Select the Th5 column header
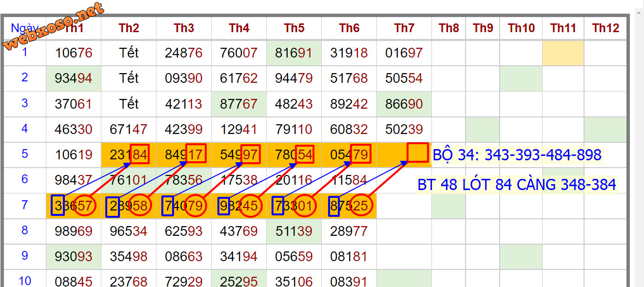Image resolution: width=644 pixels, height=287 pixels. (294, 28)
